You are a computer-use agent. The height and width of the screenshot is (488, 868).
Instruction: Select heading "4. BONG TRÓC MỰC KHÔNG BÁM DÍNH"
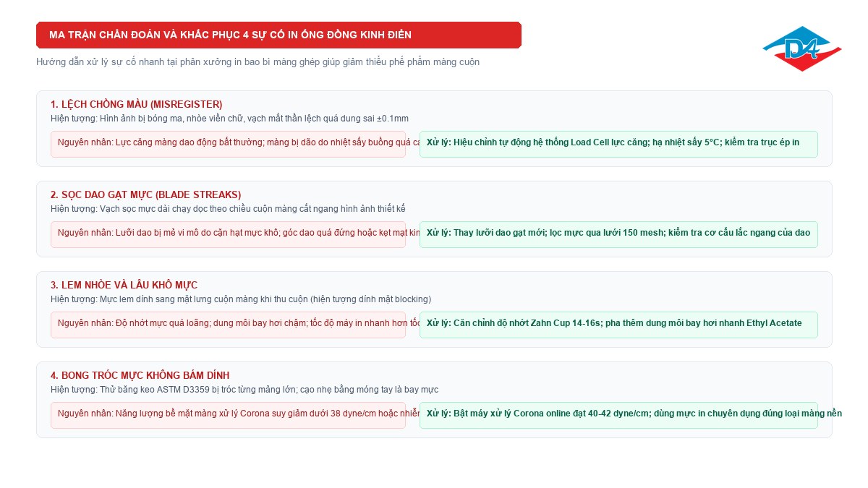(x=140, y=375)
